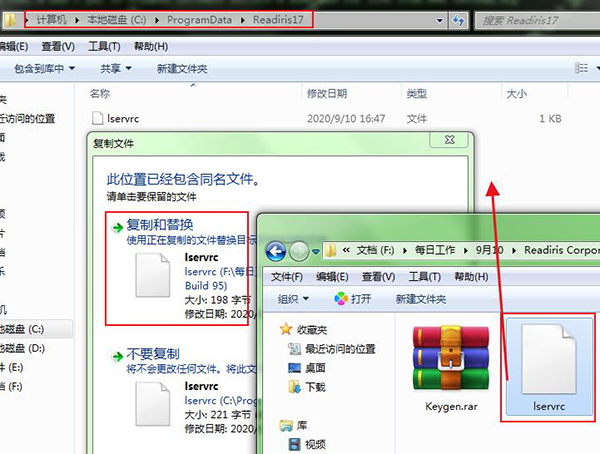Select the Readiris Corpor breadcrumb
This screenshot has height=454, width=600.
[562, 250]
